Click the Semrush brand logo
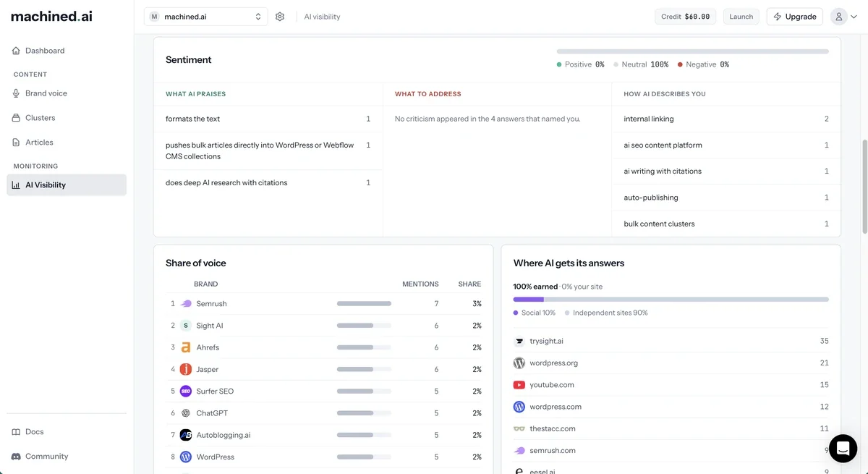Screen dimensions: 868x474 [x=186, y=304]
